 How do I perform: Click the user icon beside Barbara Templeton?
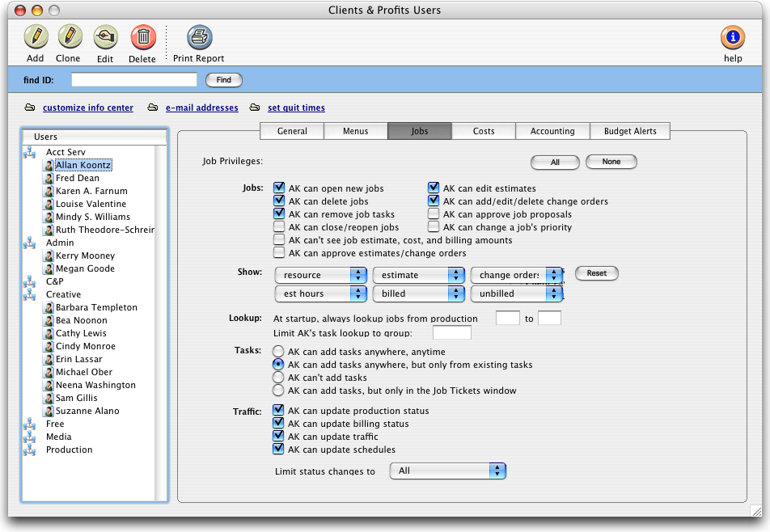[x=49, y=307]
